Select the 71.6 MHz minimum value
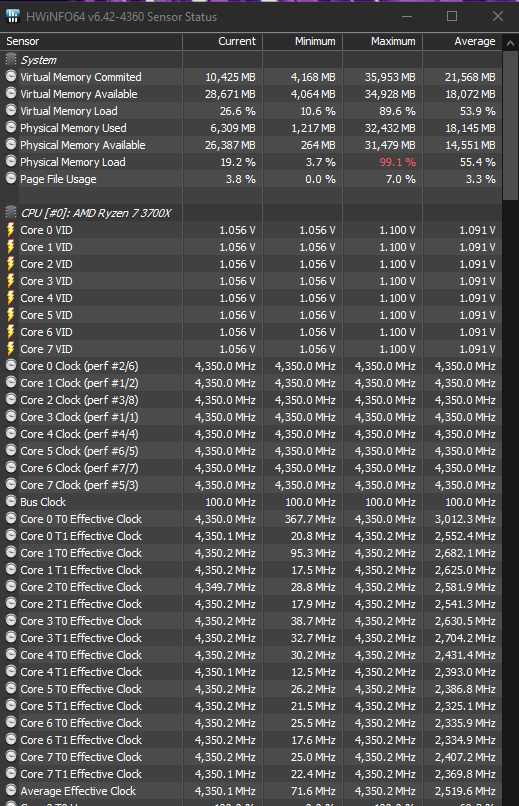 pyautogui.click(x=313, y=791)
